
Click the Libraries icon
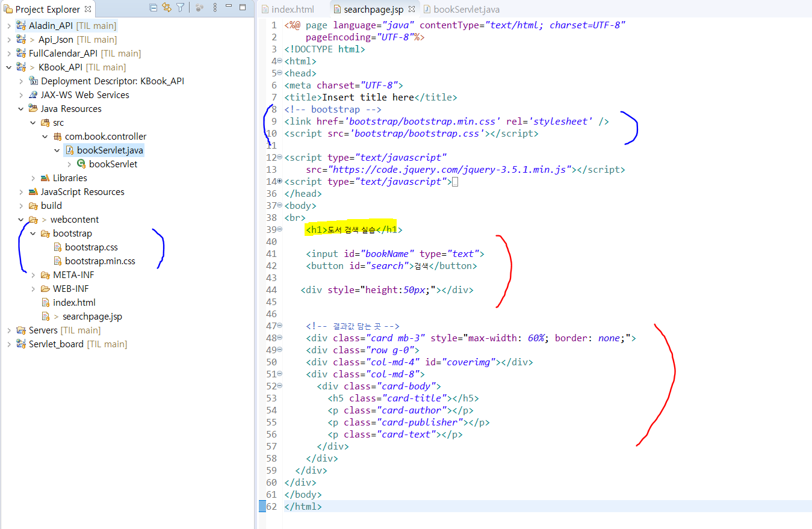[45, 178]
